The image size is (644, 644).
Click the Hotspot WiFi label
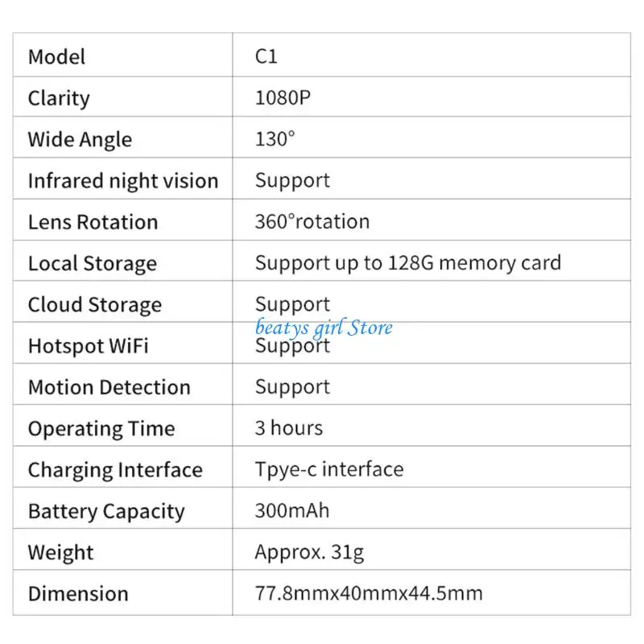[x=89, y=346]
